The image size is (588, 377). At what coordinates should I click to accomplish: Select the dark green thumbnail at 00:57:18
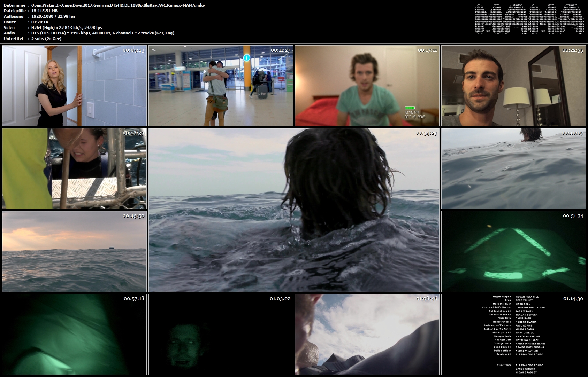74,334
